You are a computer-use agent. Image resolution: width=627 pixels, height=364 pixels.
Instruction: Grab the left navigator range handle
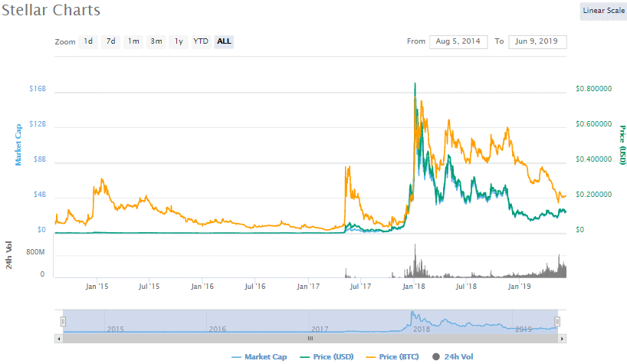[x=63, y=321]
